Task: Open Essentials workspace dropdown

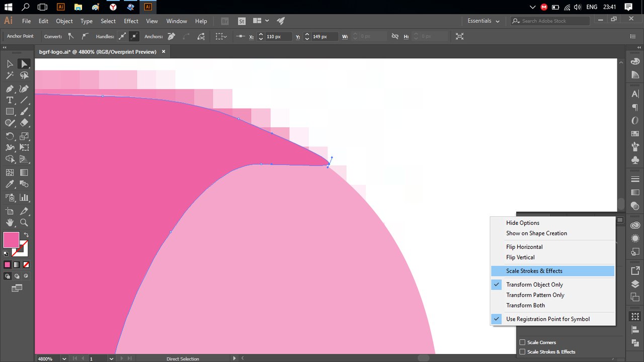Action: click(x=484, y=21)
